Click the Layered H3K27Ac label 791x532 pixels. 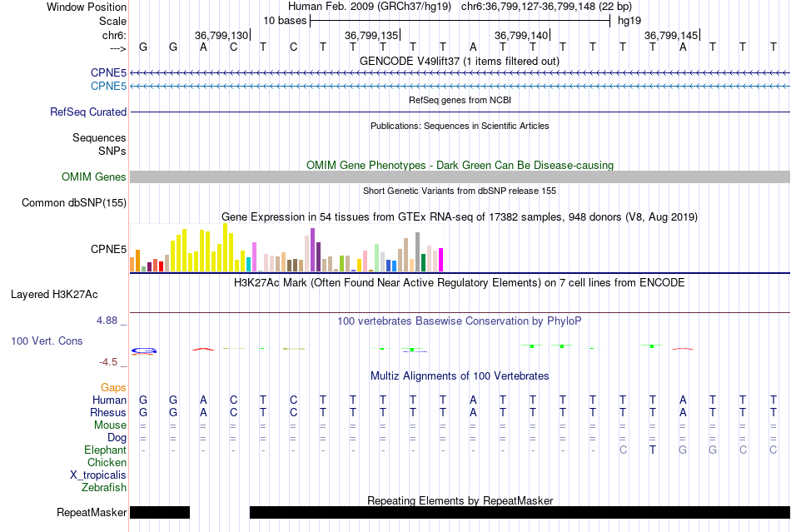54,295
